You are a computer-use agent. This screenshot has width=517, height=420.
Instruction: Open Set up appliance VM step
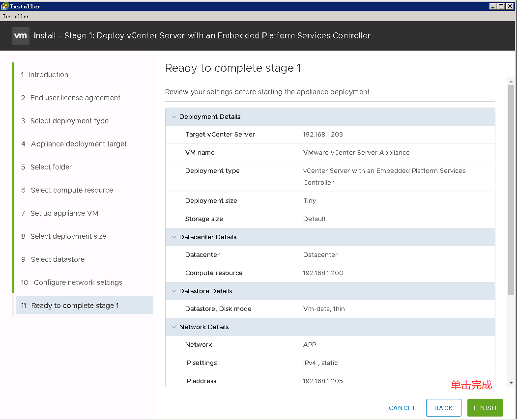(59, 213)
